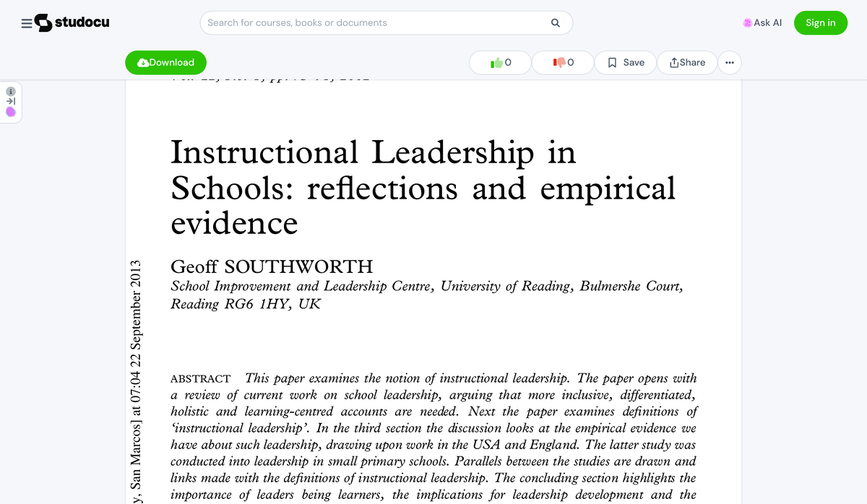Screen dimensions: 867x504
Task: Click the Share export icon
Action: (x=672, y=63)
